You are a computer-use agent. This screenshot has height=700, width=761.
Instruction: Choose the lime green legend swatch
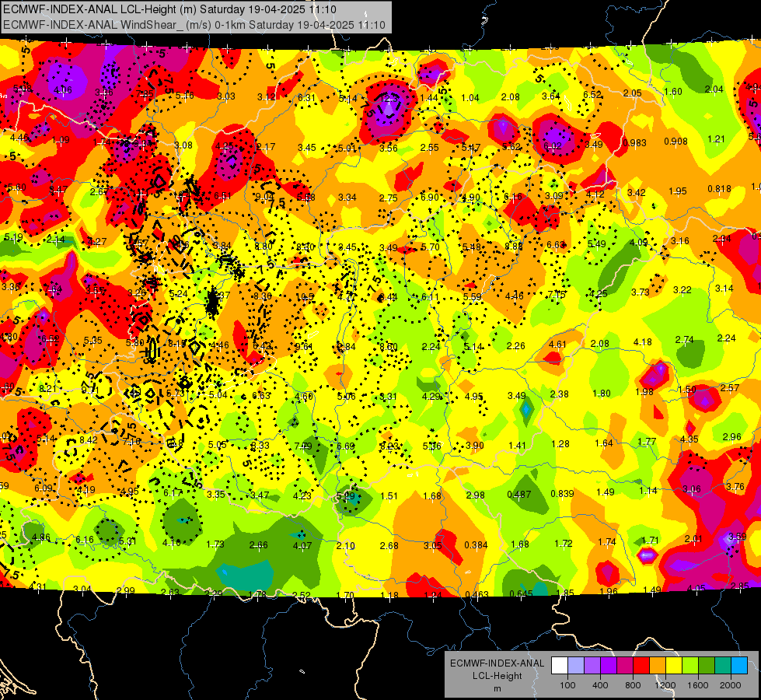point(690,666)
